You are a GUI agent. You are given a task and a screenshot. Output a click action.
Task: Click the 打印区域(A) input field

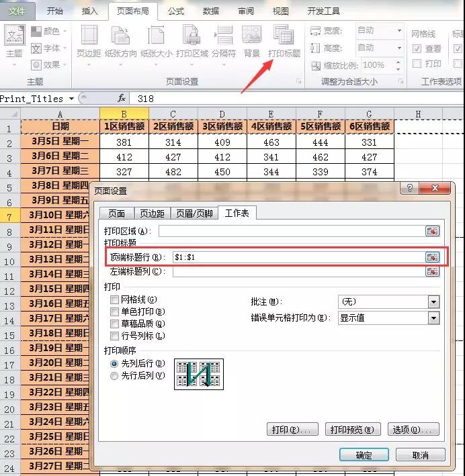click(x=292, y=231)
